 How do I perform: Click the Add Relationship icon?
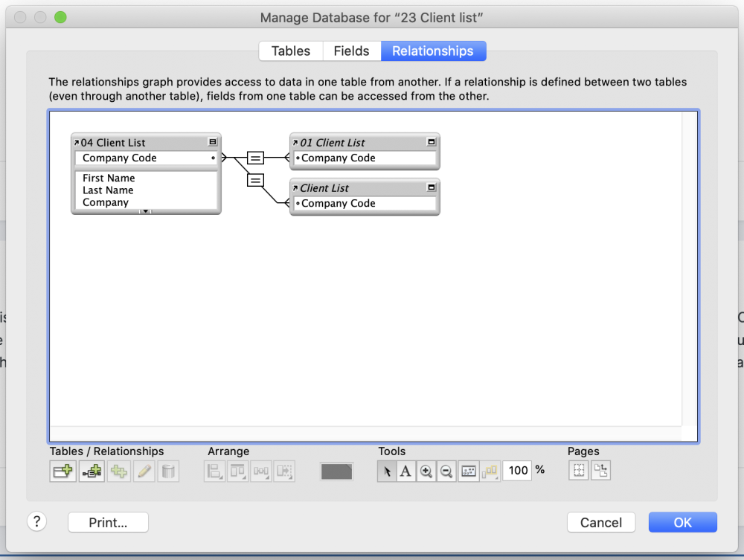[x=91, y=470]
